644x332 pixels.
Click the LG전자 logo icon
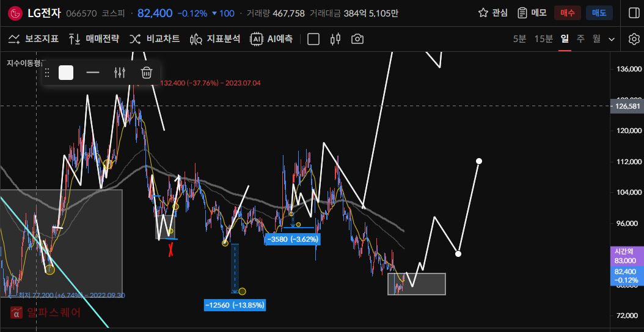(16, 13)
